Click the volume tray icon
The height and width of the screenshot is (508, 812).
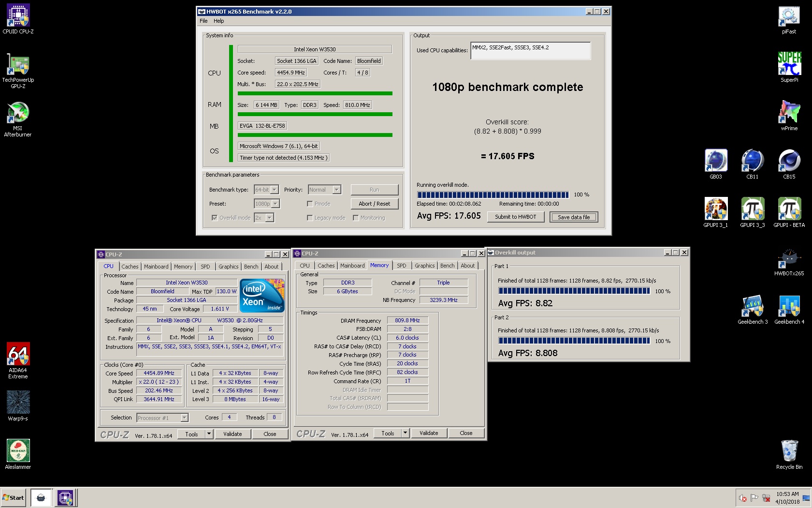coord(743,498)
